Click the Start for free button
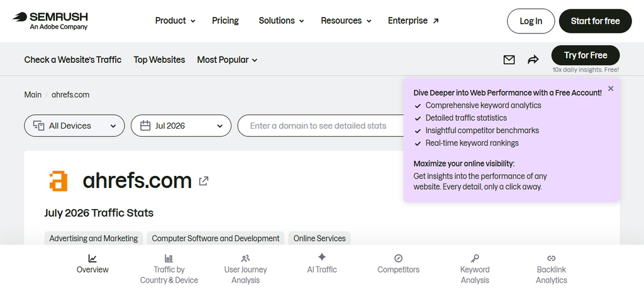The image size is (644, 294). pyautogui.click(x=595, y=21)
